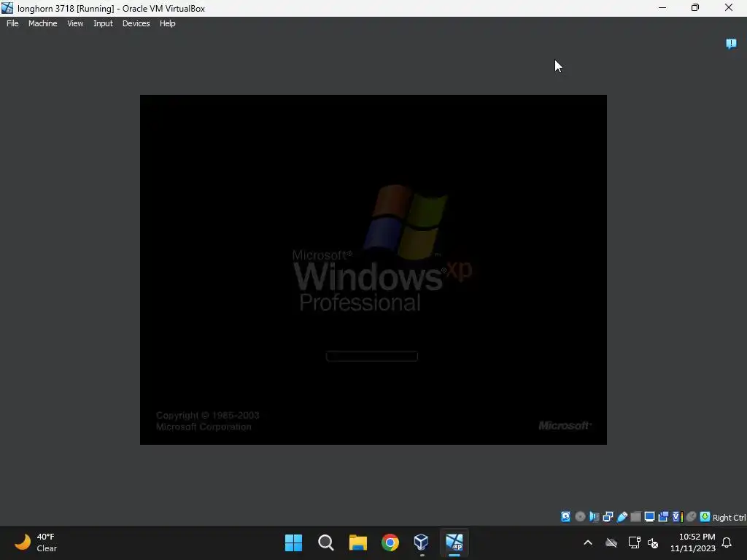Open the Input menu
Viewport: 747px width, 560px height.
click(103, 23)
